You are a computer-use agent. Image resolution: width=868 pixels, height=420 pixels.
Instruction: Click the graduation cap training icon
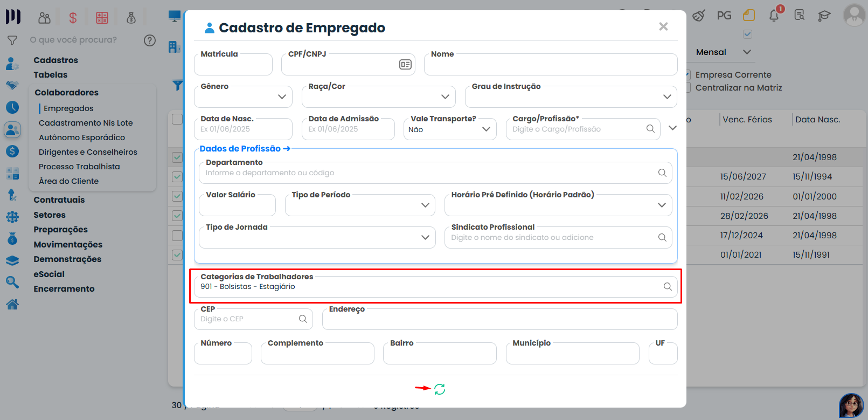[x=824, y=16]
